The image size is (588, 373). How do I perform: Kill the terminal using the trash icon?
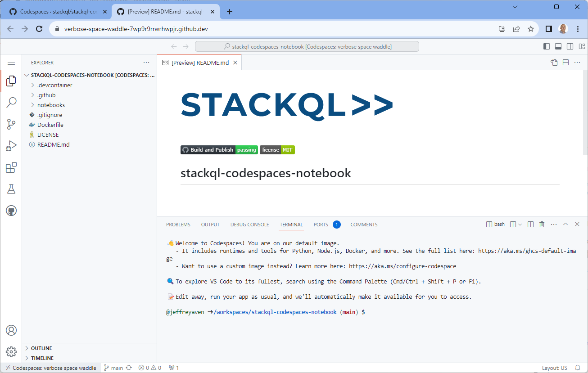pos(542,224)
